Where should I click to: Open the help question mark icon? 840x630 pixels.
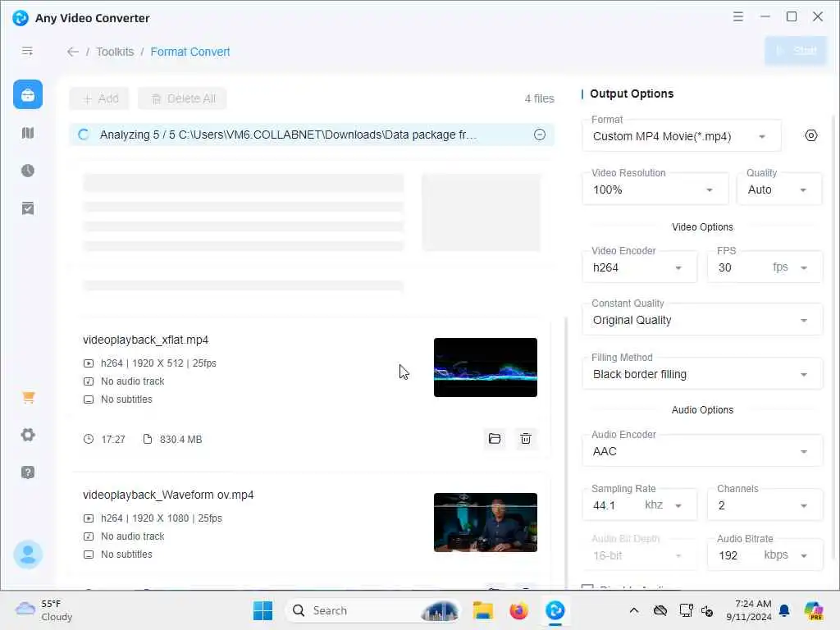28,472
